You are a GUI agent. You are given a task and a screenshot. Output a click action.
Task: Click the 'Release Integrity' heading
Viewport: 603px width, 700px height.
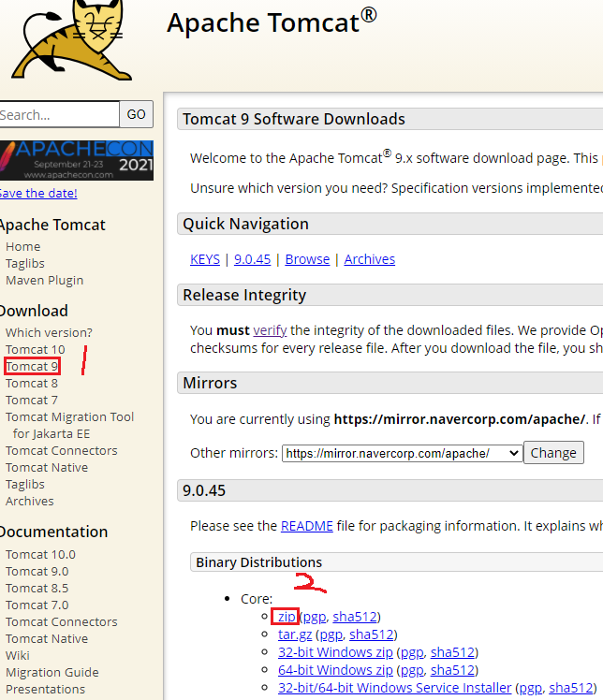(244, 295)
